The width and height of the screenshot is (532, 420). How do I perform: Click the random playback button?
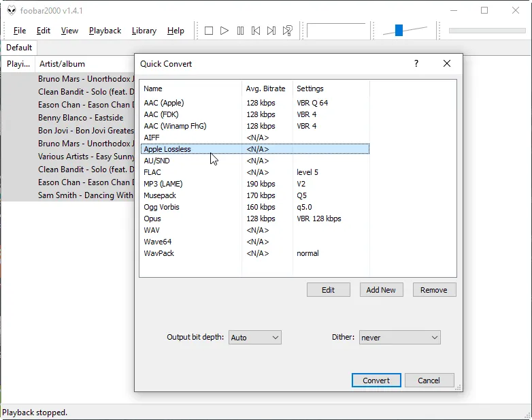click(x=288, y=31)
